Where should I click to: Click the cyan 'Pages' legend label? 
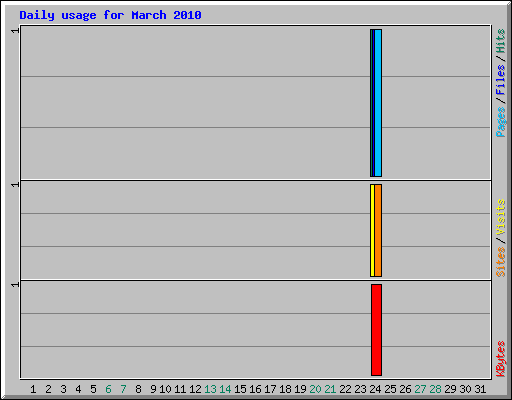[501, 122]
